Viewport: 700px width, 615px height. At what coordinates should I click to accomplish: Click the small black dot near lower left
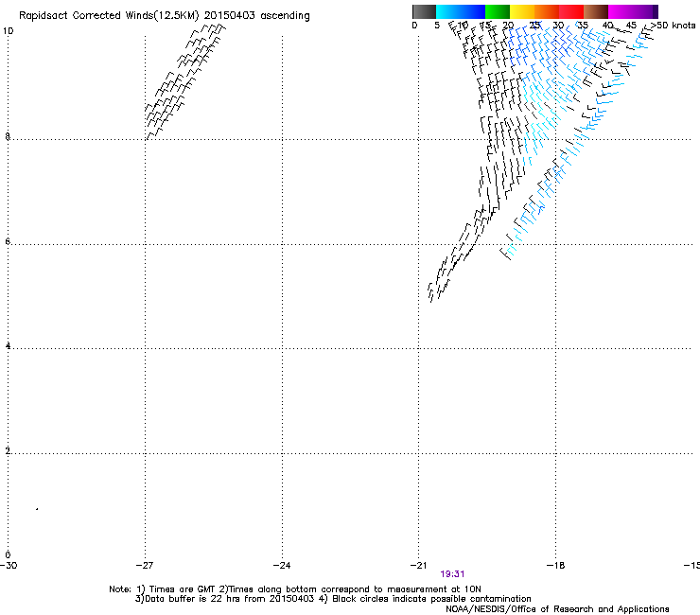37,509
